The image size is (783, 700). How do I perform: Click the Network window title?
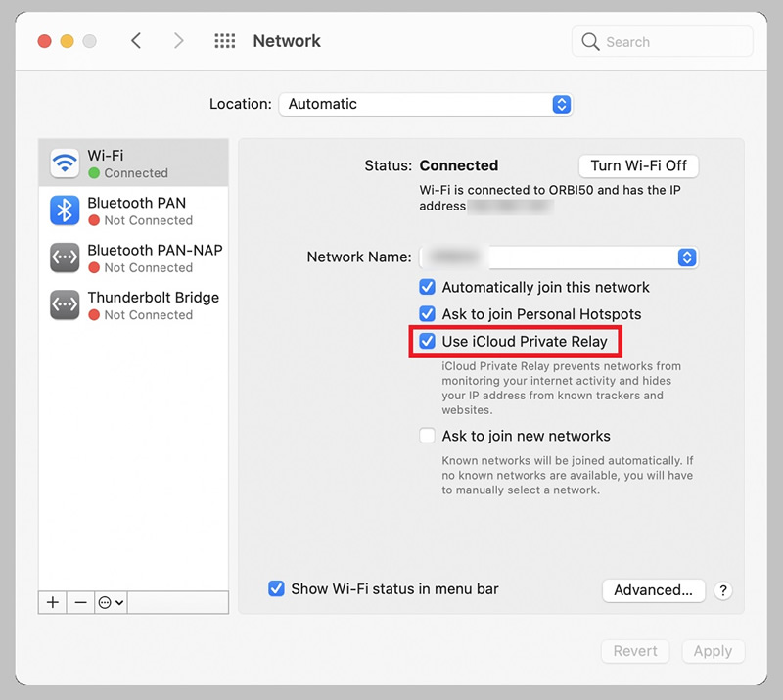287,41
